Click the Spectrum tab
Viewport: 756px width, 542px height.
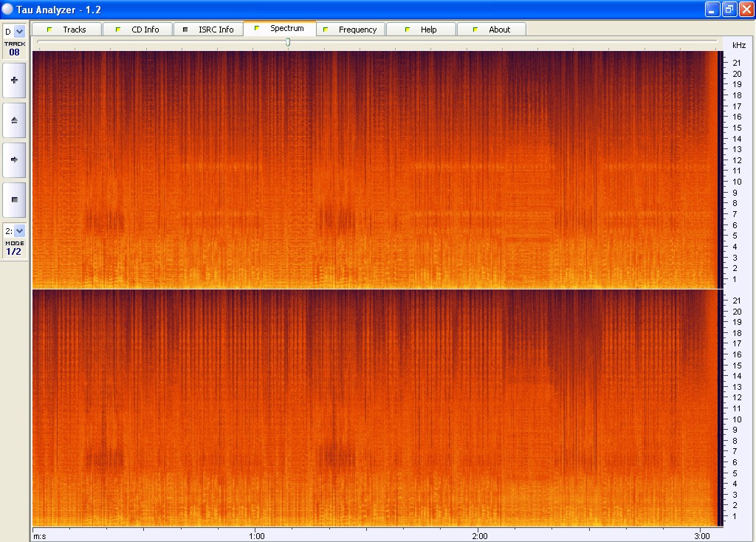point(279,29)
